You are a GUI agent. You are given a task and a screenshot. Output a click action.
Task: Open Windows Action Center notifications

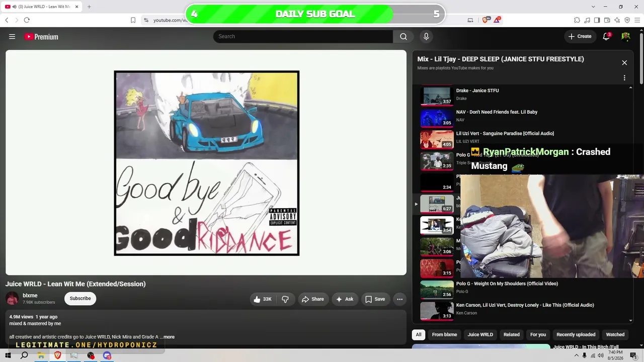pyautogui.click(x=634, y=355)
